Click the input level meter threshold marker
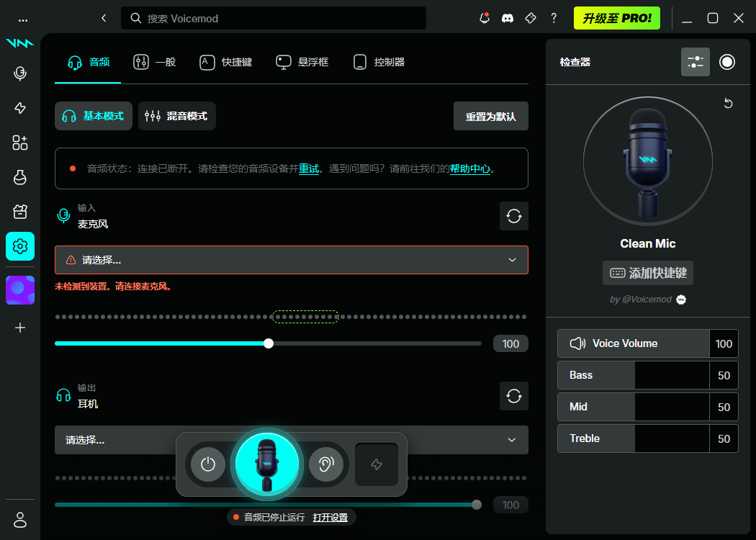This screenshot has height=540, width=756. point(306,317)
